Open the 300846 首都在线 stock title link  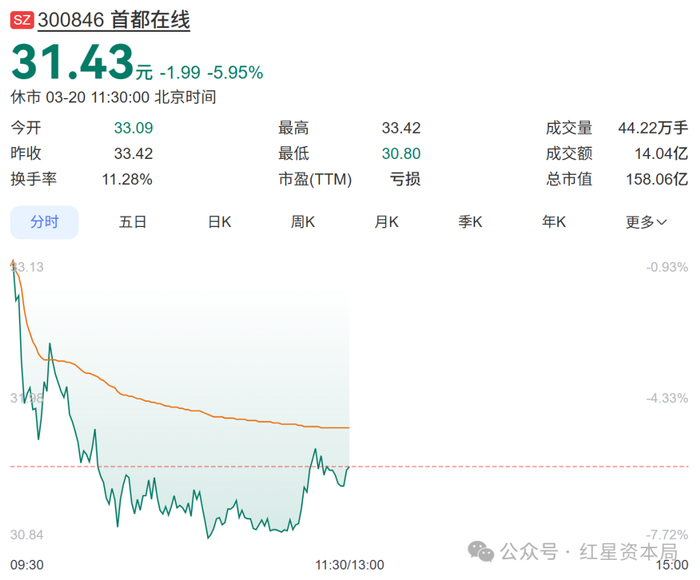click(114, 21)
